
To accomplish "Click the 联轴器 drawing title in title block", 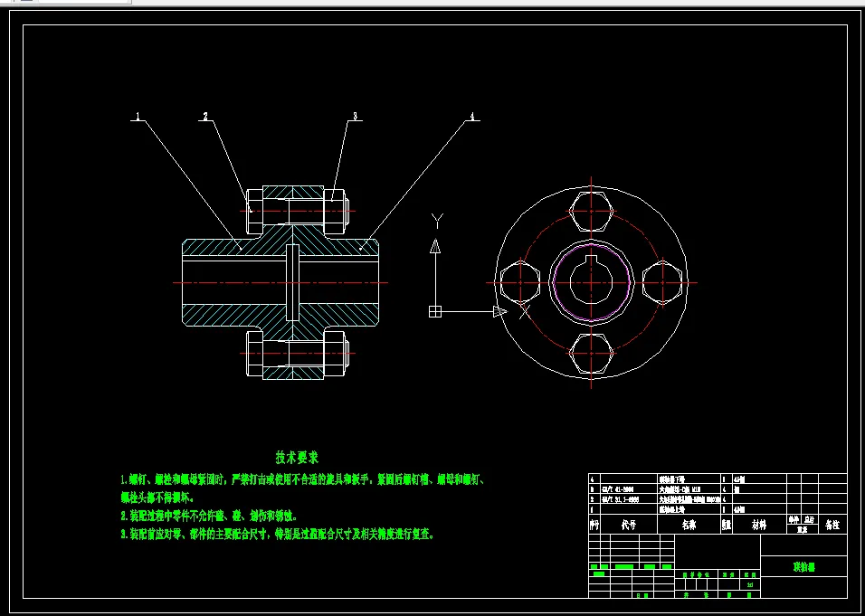I will click(803, 566).
